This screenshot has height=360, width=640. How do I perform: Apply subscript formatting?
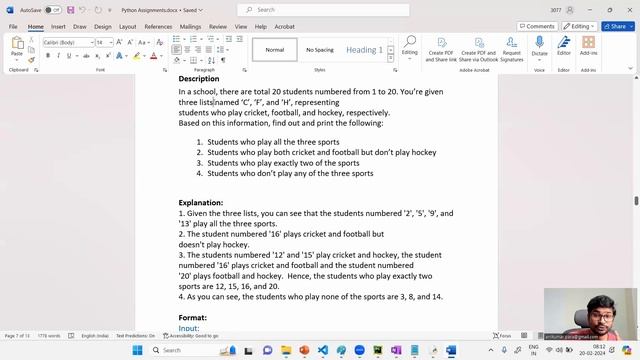(97, 56)
